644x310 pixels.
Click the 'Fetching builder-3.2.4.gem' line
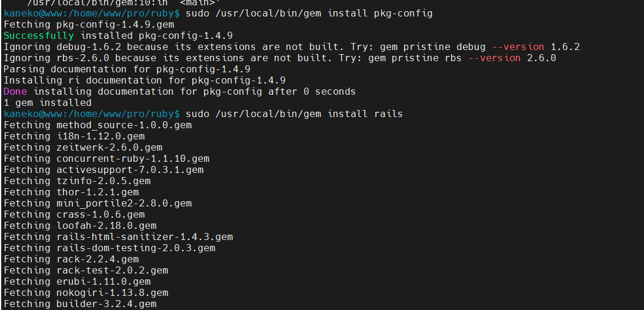click(80, 304)
